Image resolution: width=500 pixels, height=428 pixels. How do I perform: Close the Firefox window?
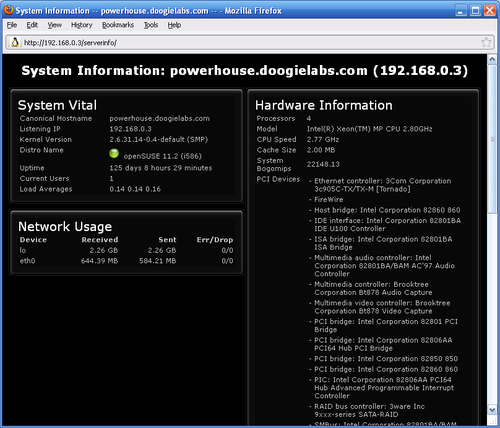[x=490, y=11]
